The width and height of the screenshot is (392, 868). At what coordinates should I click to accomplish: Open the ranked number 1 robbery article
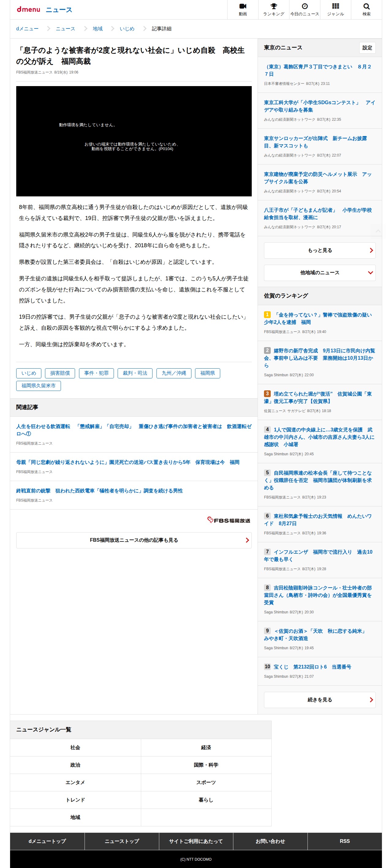click(318, 318)
